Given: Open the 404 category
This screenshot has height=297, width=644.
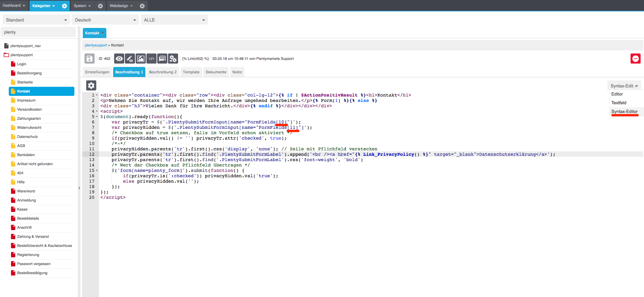Looking at the screenshot, I should point(20,173).
